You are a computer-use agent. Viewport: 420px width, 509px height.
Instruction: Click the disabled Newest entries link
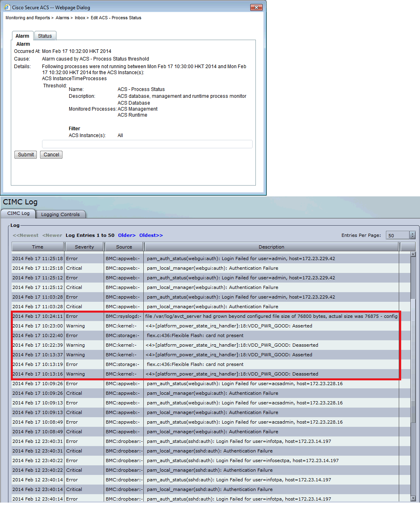point(26,235)
